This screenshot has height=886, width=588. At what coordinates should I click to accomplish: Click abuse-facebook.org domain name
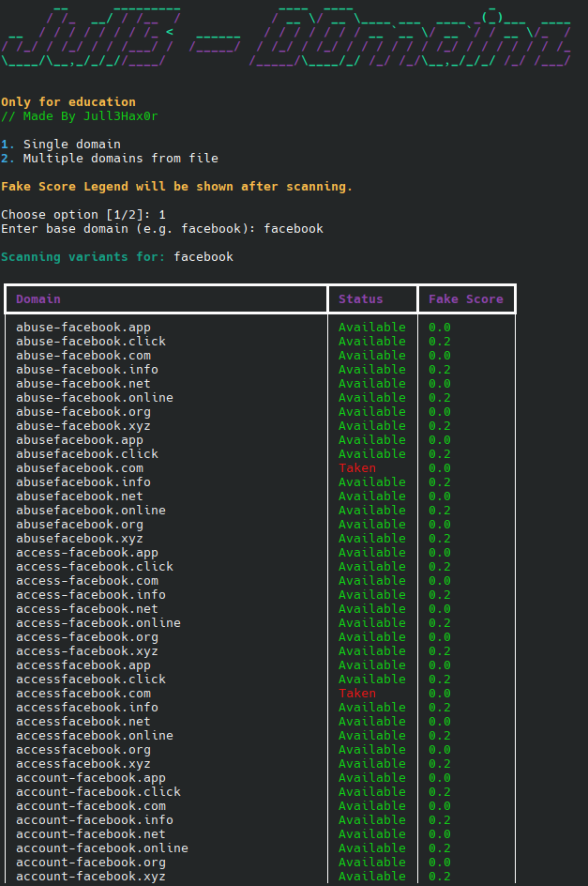pyautogui.click(x=83, y=412)
